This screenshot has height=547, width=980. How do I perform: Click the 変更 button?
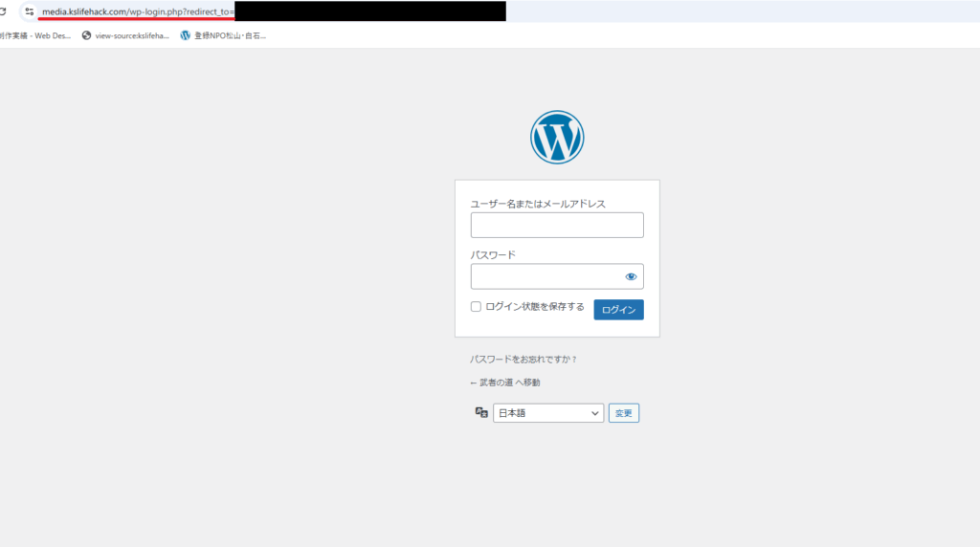tap(624, 413)
